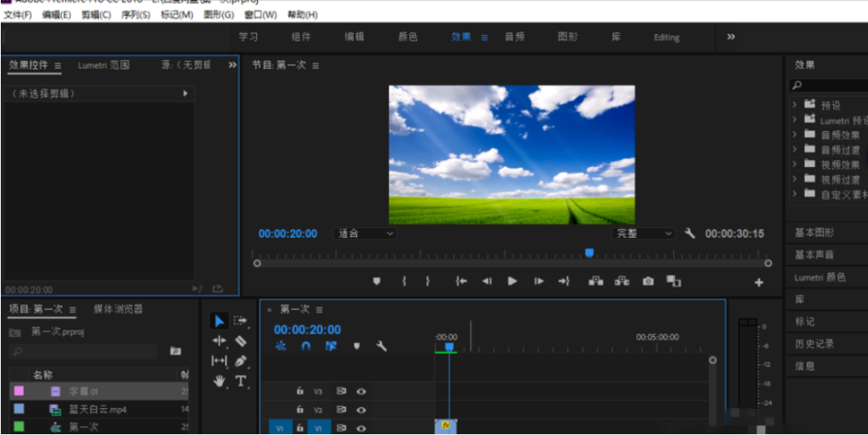Expand the 视频效果 folder in effects
The width and height of the screenshot is (868, 435).
click(x=795, y=165)
